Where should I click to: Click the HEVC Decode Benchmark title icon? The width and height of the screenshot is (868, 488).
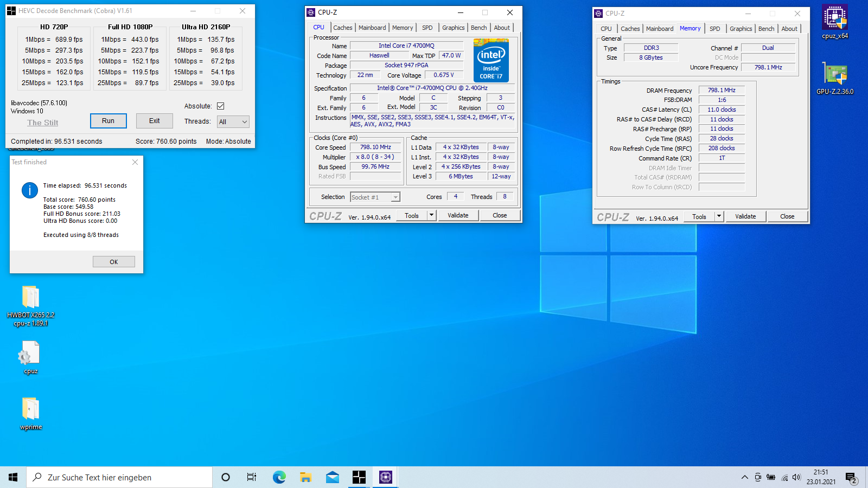click(11, 11)
